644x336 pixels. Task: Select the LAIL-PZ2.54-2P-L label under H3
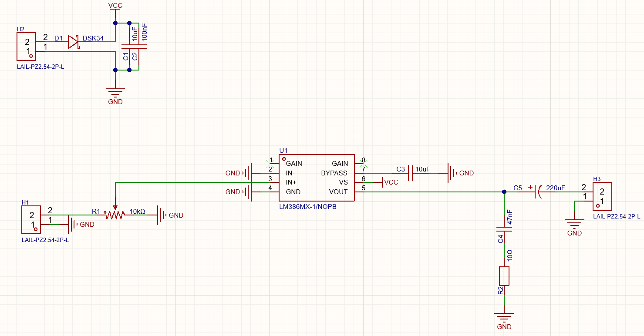point(617,216)
